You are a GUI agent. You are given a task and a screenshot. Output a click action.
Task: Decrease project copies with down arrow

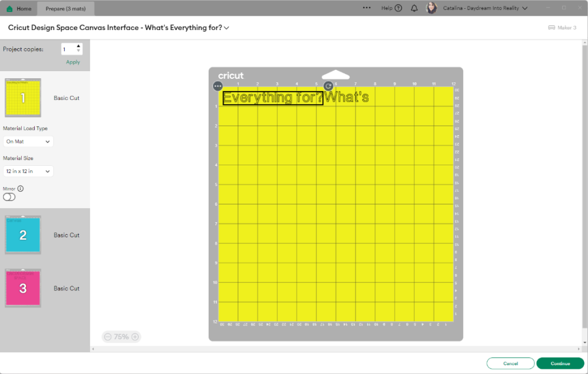[x=78, y=51]
